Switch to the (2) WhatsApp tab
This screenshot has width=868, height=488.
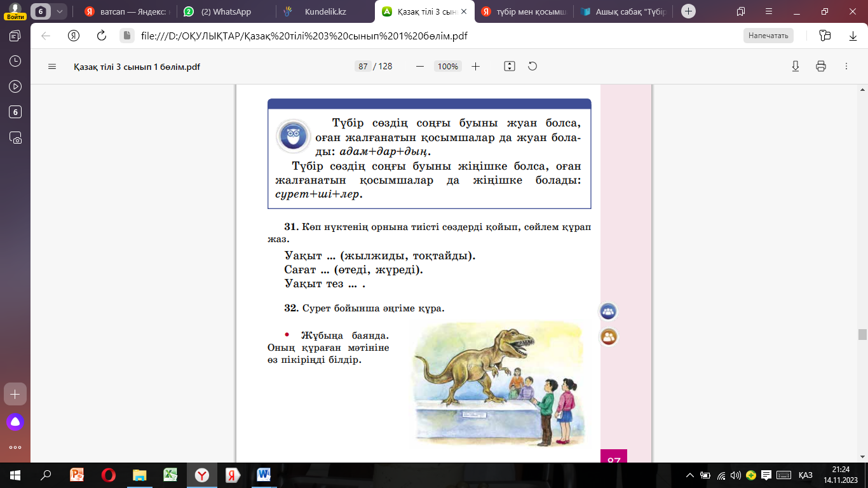pos(226,11)
